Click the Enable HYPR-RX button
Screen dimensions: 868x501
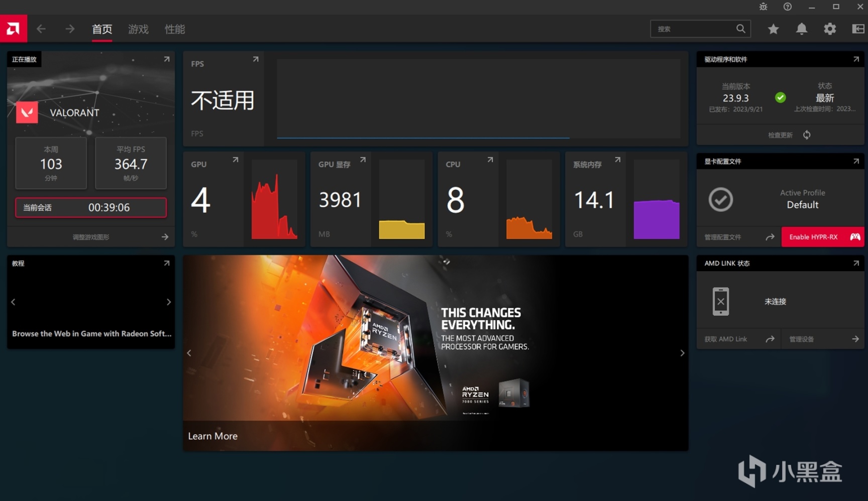click(x=823, y=237)
